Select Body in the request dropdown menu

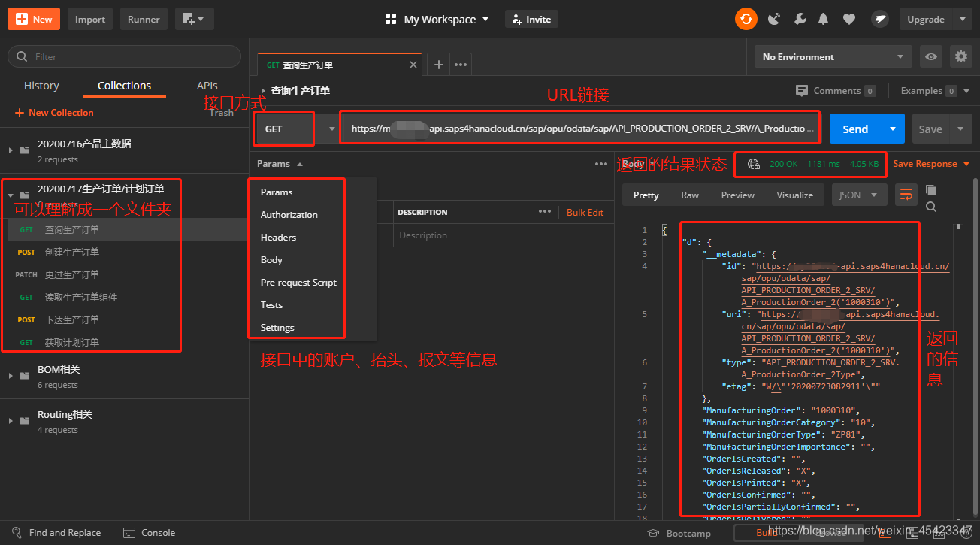pos(271,260)
